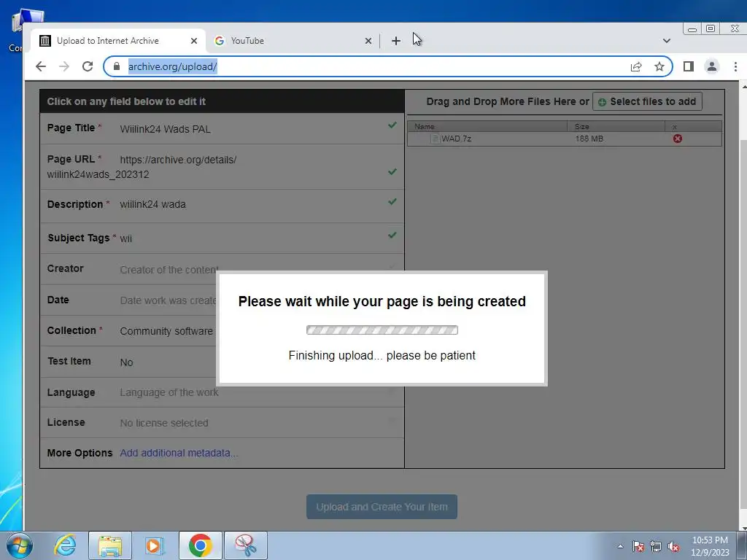Click the green plus icon on Select files
Screen dimensions: 747x560
point(602,102)
